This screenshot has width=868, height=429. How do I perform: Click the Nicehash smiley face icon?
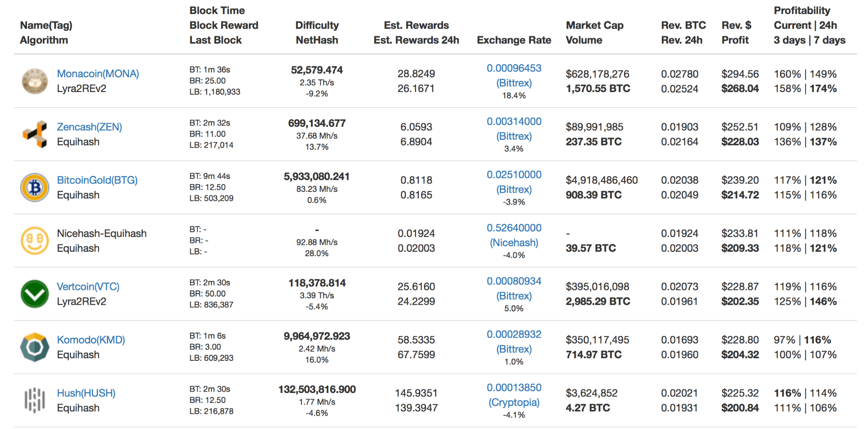pyautogui.click(x=35, y=241)
